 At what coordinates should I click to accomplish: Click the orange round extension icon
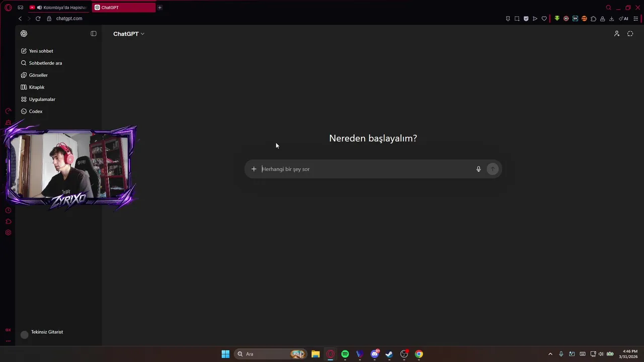pyautogui.click(x=584, y=19)
